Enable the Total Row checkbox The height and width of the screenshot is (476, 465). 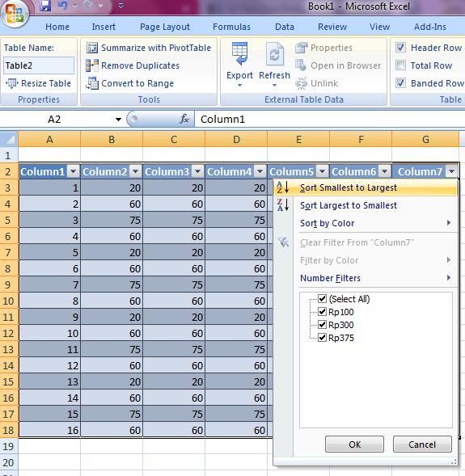tap(400, 65)
